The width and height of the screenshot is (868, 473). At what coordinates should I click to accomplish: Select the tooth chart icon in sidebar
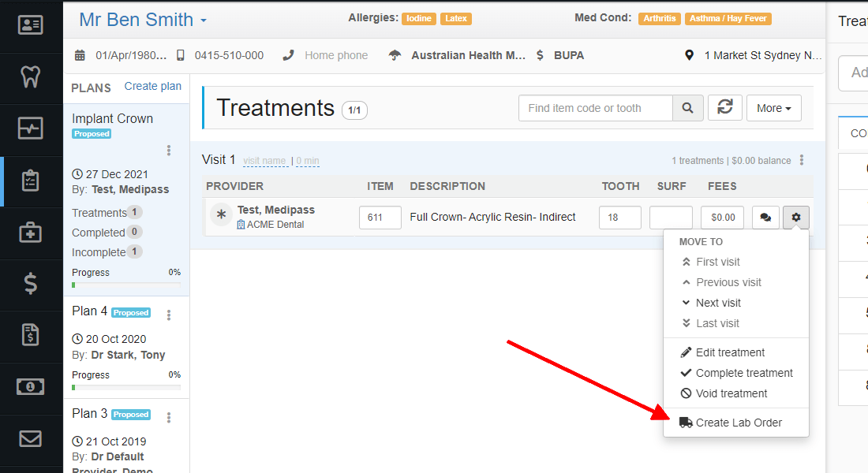click(x=31, y=77)
